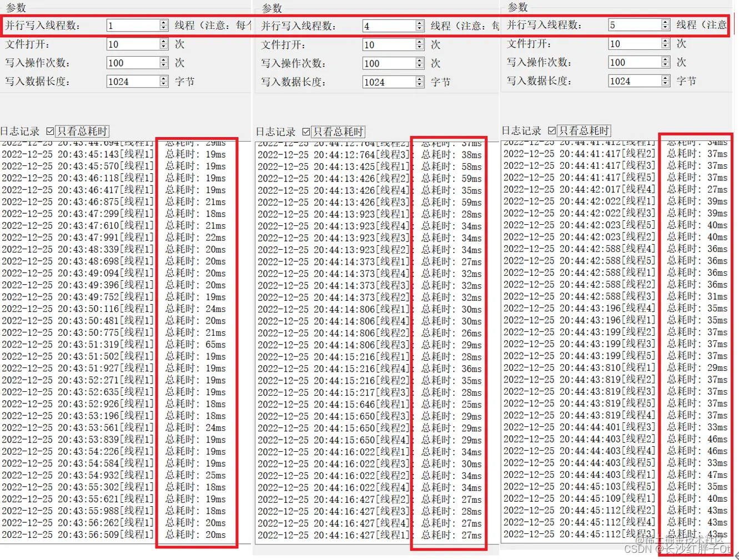The height and width of the screenshot is (560, 739).
Task: Select log row 20:43:47:991[线程1] showing 22ms
Action: click(x=114, y=237)
